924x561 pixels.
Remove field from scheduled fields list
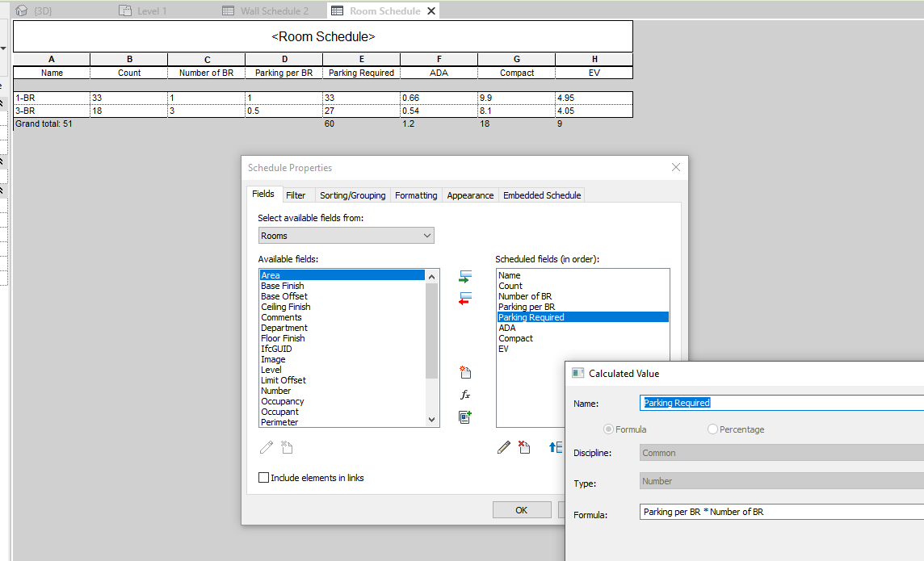(464, 298)
